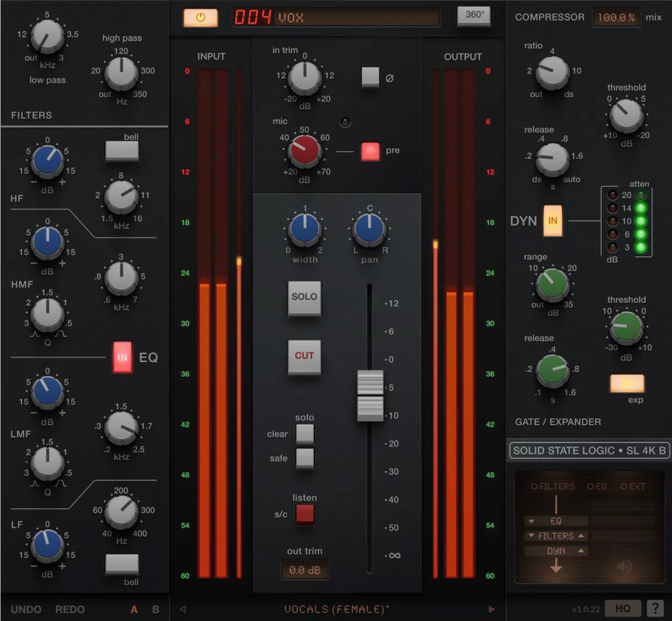Toggle the DYN IN switch
Viewport: 672px width, 621px height.
point(552,221)
